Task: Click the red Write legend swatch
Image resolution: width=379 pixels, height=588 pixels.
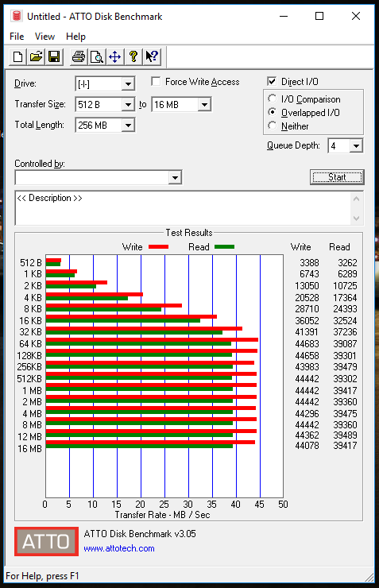Action: tap(159, 247)
